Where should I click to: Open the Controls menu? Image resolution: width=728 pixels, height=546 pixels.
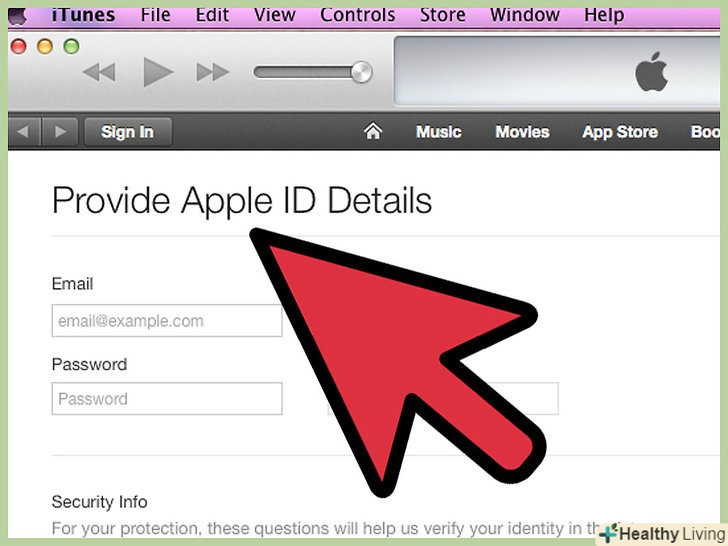coord(358,15)
